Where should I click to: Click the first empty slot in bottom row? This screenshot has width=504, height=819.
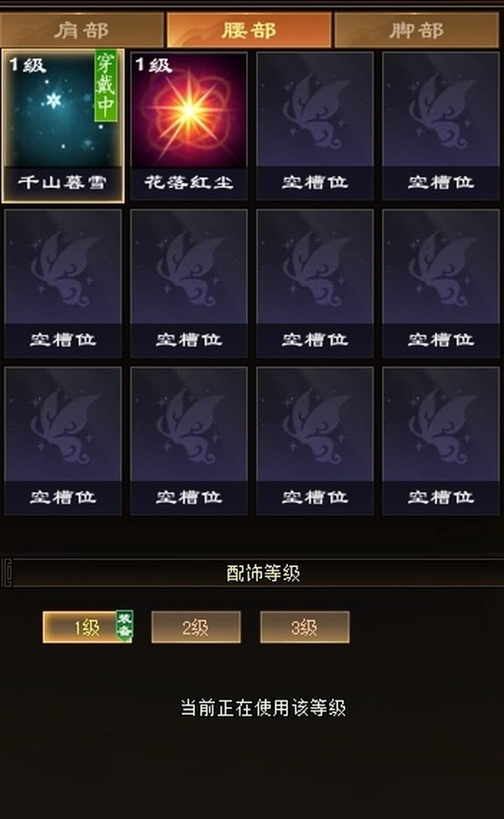[63, 441]
